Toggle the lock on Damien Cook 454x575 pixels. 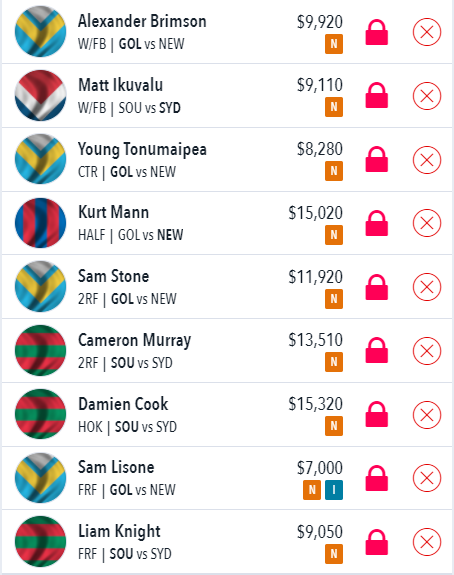(x=377, y=414)
